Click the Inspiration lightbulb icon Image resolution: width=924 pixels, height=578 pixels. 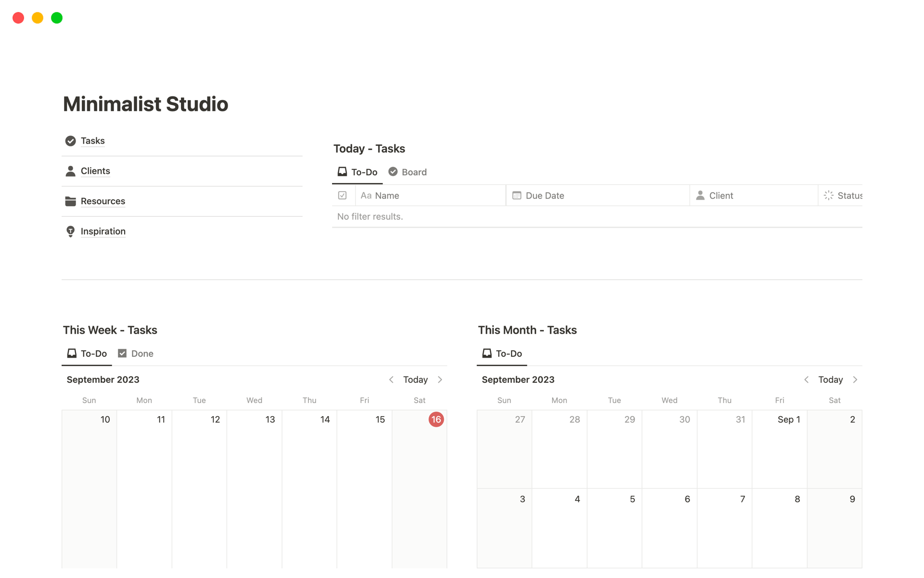[70, 232]
